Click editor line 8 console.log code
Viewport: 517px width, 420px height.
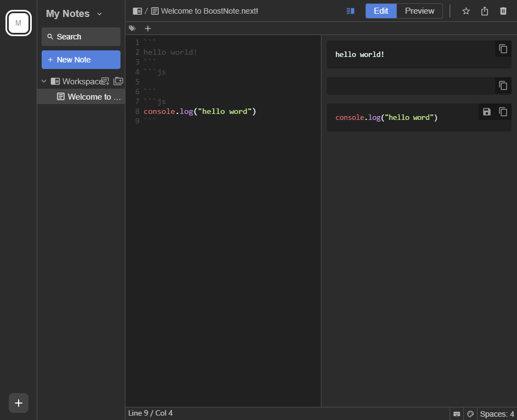tap(200, 111)
